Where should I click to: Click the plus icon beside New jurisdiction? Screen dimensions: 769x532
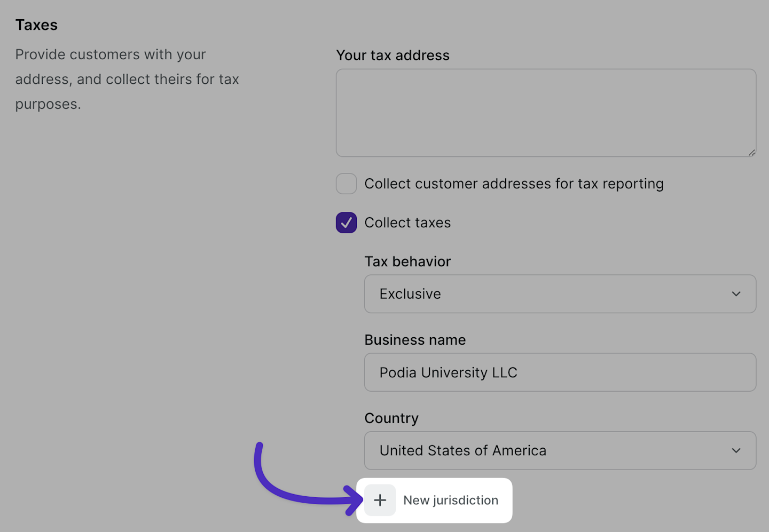[380, 500]
